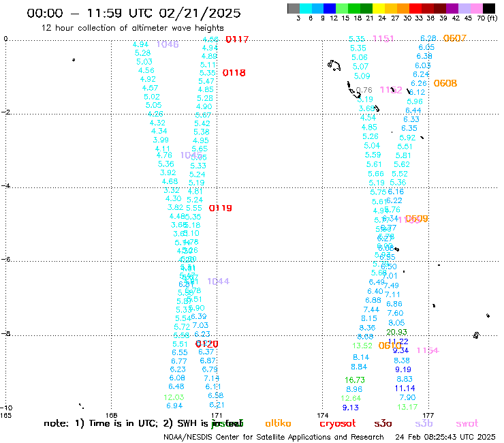Screen dimensions: 504x443
Task: Click the red pass label "0119"
Action: (220, 208)
